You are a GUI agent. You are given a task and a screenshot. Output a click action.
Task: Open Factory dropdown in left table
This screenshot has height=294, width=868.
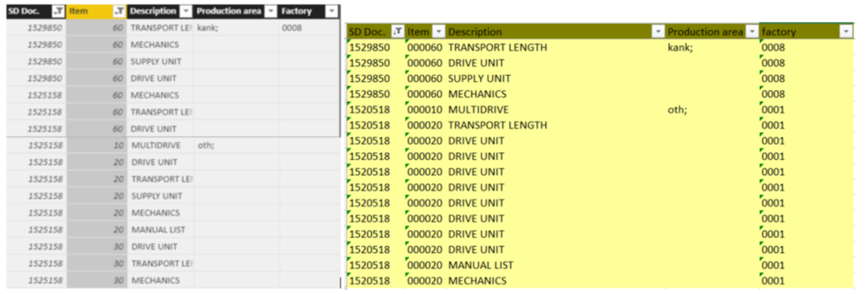[x=331, y=11]
